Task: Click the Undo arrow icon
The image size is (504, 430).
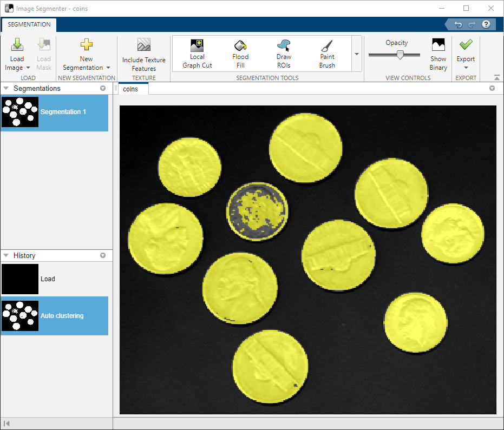Action: coord(458,25)
